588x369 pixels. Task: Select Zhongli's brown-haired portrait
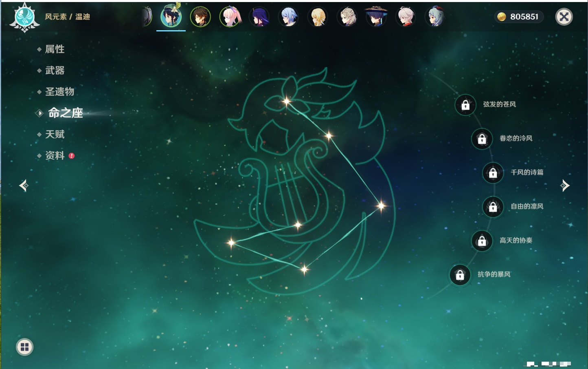[x=200, y=17]
